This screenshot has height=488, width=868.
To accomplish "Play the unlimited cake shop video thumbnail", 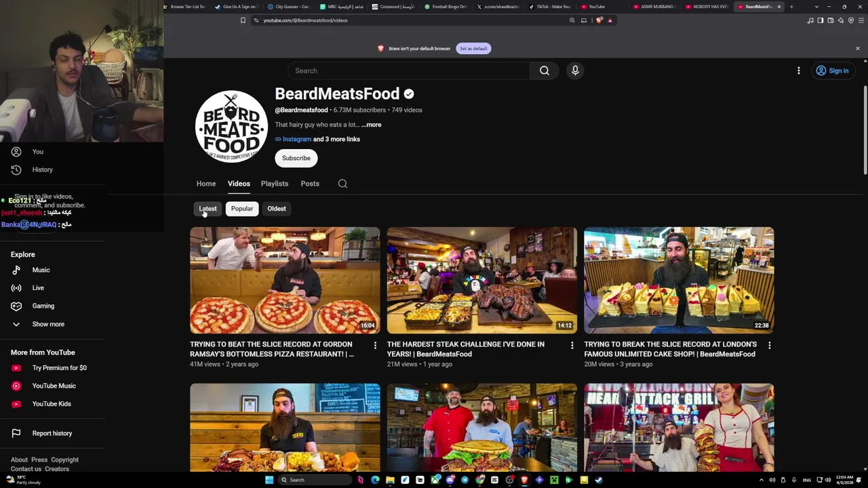I will click(679, 281).
